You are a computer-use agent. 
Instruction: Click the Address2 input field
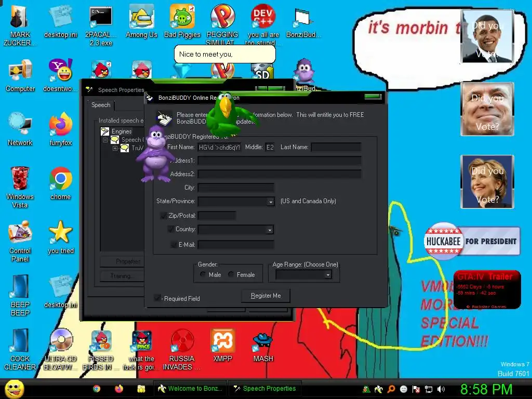[x=279, y=175]
